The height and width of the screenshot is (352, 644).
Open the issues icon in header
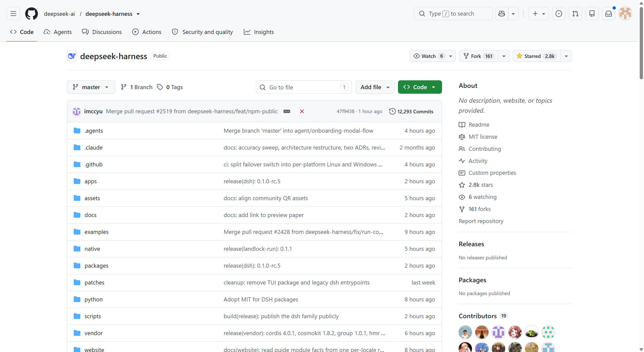(558, 14)
